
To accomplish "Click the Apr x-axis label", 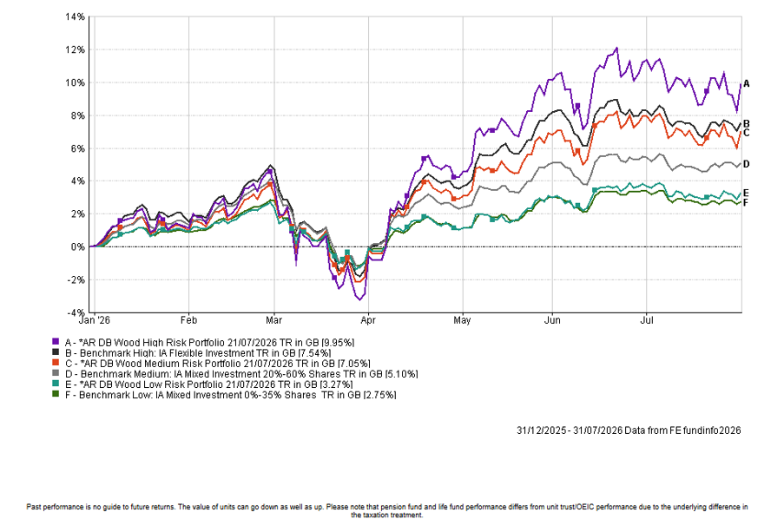I will pos(368,320).
